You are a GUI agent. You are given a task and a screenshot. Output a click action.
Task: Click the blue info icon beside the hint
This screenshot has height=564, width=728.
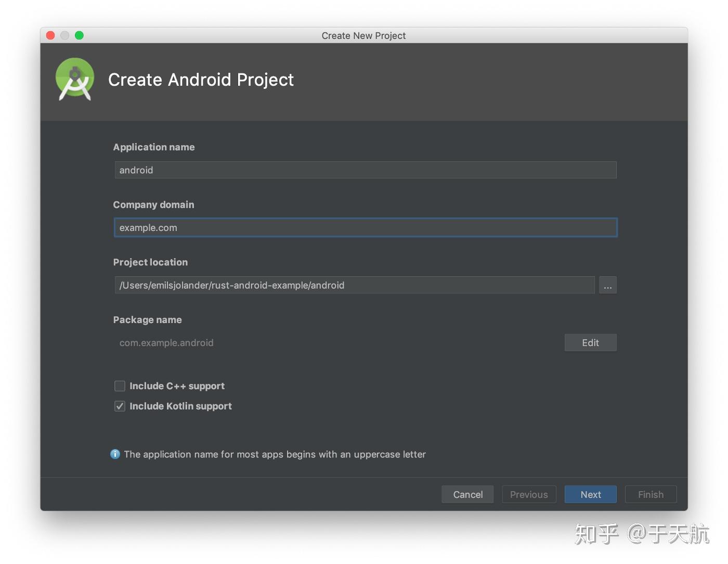[115, 454]
